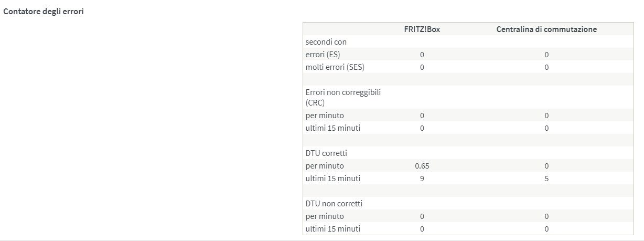The image size is (644, 241).
Task: Click the value 5 under Centralina di commutazione
Action: (546, 179)
